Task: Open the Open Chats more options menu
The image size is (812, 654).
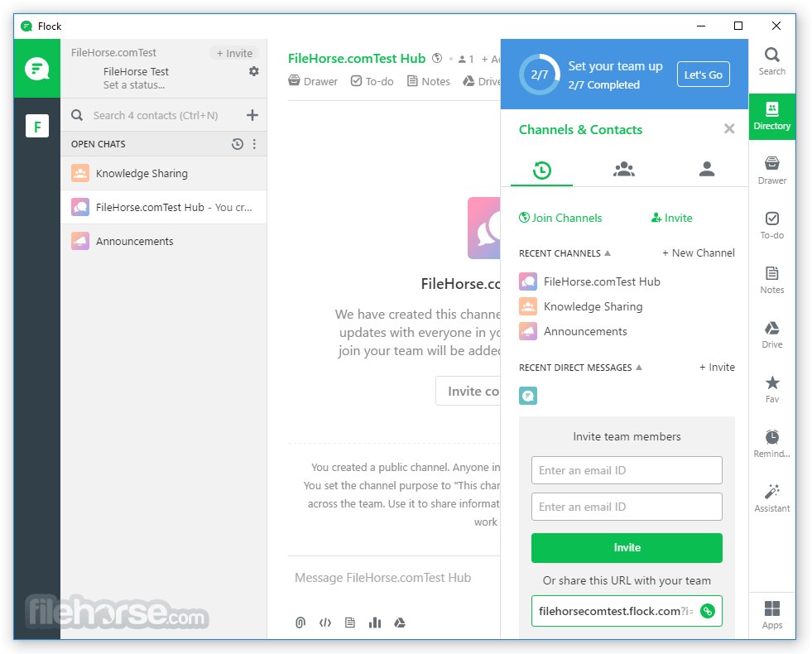Action: [x=254, y=144]
